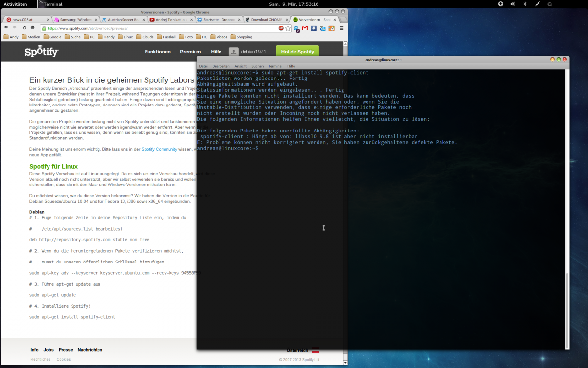Open the Gmail extension icon in Chrome
This screenshot has width=588, height=368.
(x=305, y=28)
